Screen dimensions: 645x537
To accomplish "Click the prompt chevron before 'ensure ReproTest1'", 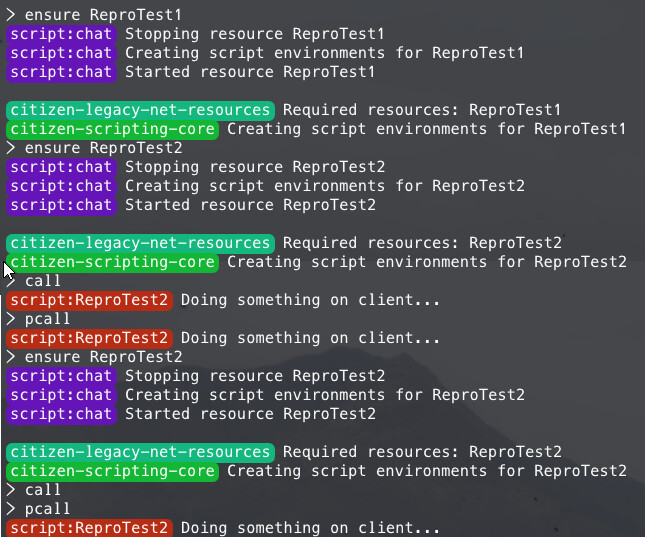I will pos(11,15).
